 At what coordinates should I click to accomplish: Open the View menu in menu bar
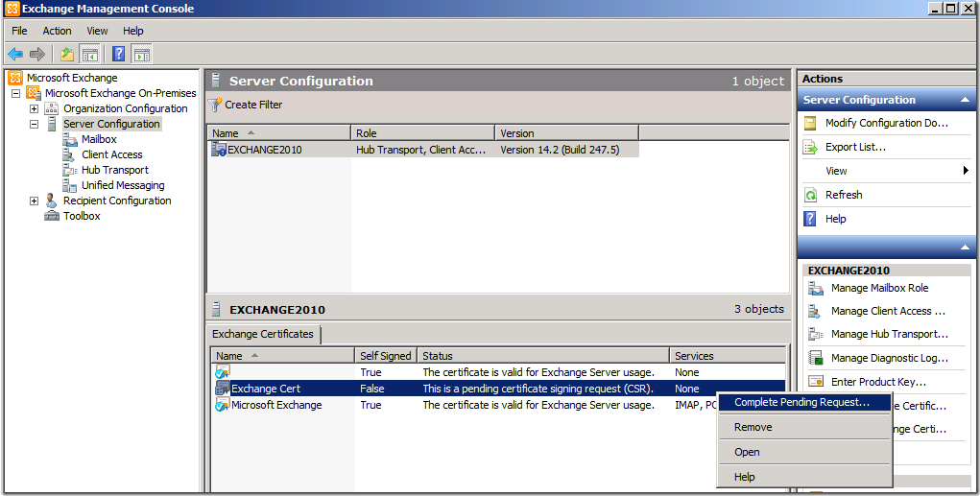[x=97, y=31]
